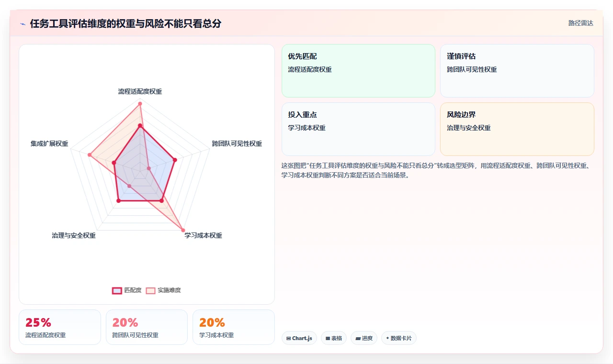Viewport: 613px width, 364px height.
Task: Select the 谨慎评估 card
Action: [517, 71]
